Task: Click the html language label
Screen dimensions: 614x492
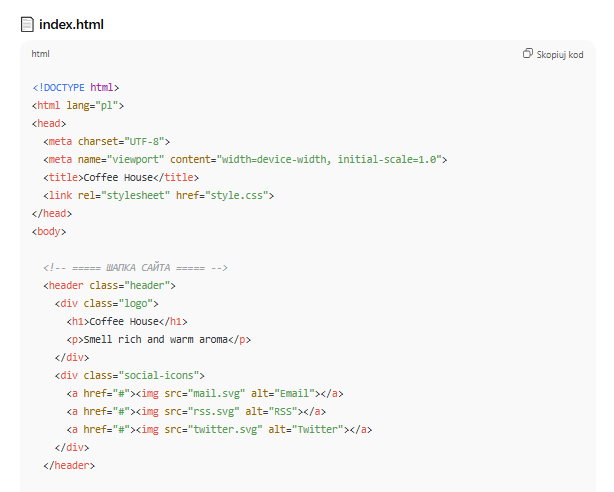Action: [41, 54]
